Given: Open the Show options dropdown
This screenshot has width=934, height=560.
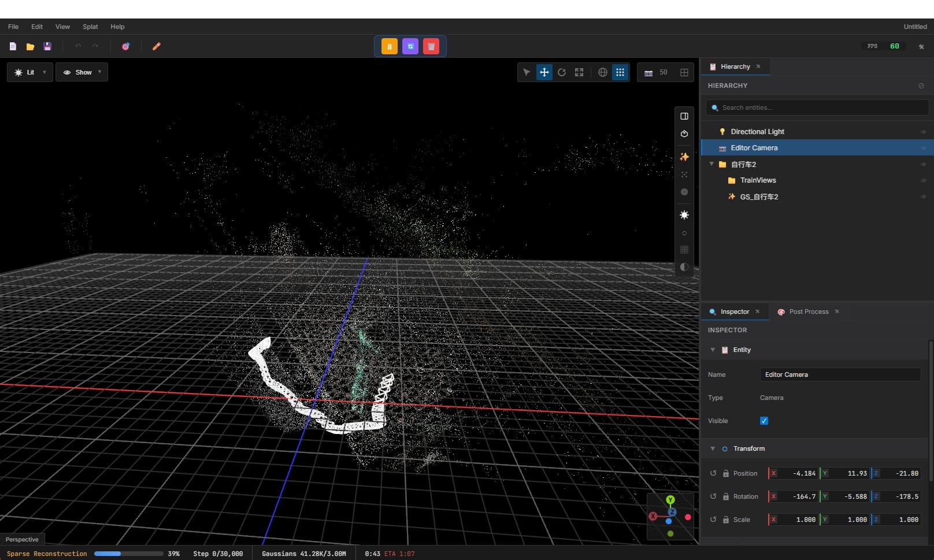Looking at the screenshot, I should click(81, 72).
